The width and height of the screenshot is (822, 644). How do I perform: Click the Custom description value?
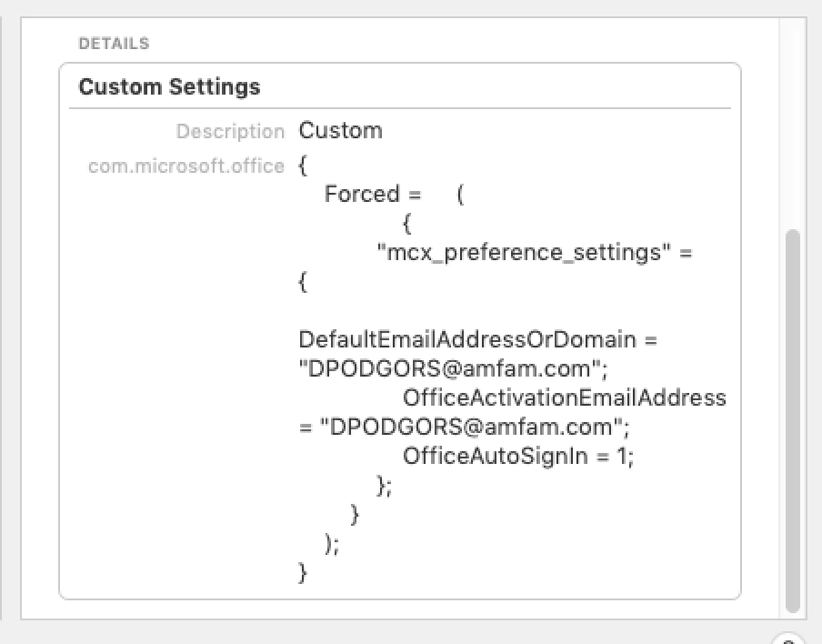point(340,131)
